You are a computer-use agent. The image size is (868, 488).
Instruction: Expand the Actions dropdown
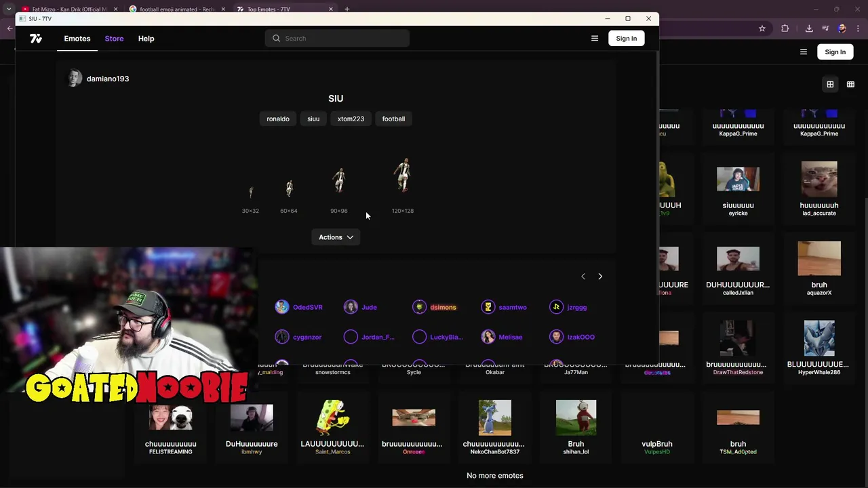[x=336, y=237]
